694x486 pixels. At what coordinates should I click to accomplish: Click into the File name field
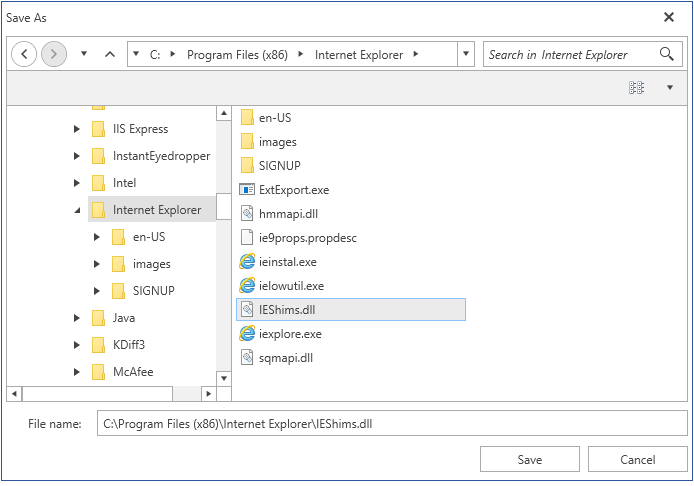coord(392,424)
